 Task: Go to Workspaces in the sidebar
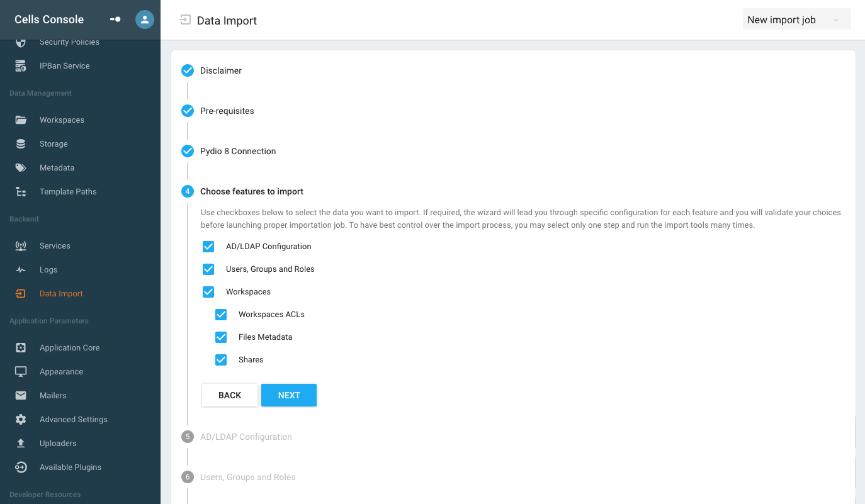pyautogui.click(x=62, y=120)
